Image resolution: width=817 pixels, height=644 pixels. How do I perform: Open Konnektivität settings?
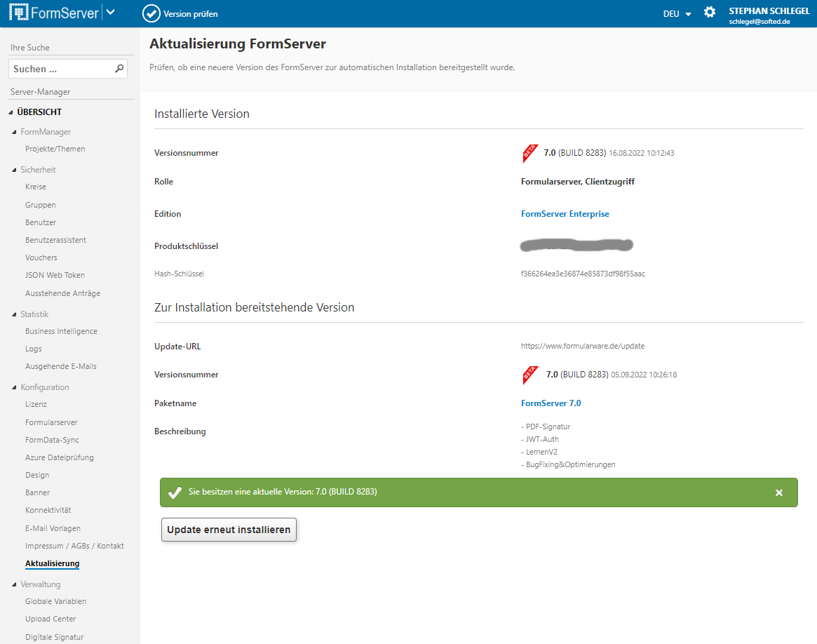coord(48,510)
